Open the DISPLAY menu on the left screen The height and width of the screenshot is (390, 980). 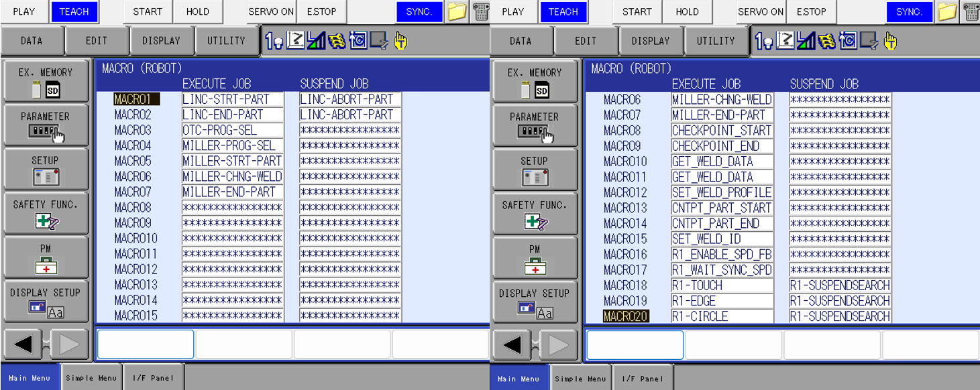pyautogui.click(x=162, y=41)
